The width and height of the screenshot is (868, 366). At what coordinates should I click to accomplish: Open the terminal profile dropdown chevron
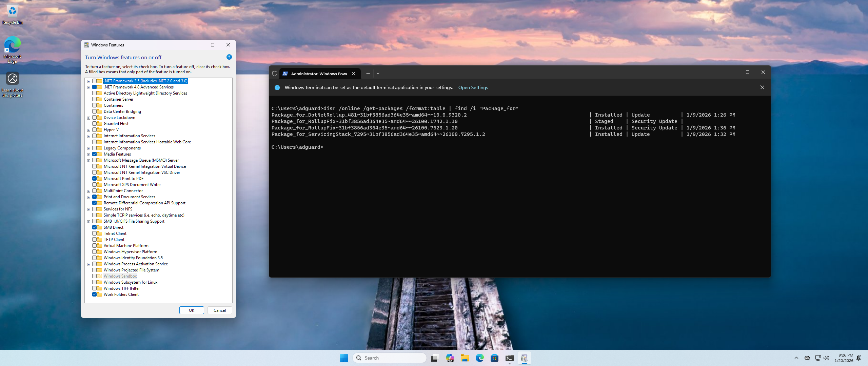click(378, 74)
